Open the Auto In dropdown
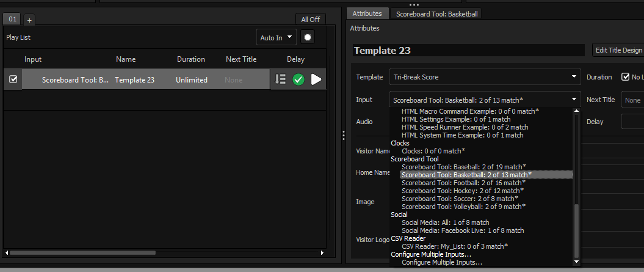This screenshot has height=272, width=644. click(x=277, y=37)
